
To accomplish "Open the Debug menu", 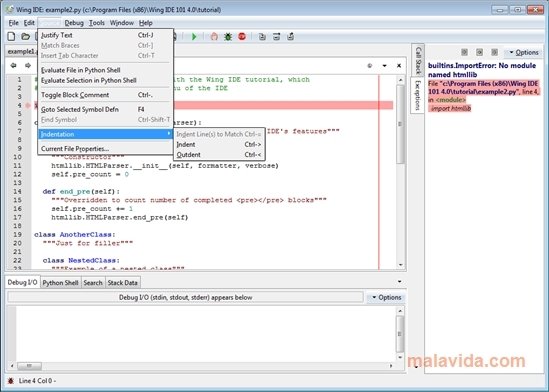I will point(74,23).
